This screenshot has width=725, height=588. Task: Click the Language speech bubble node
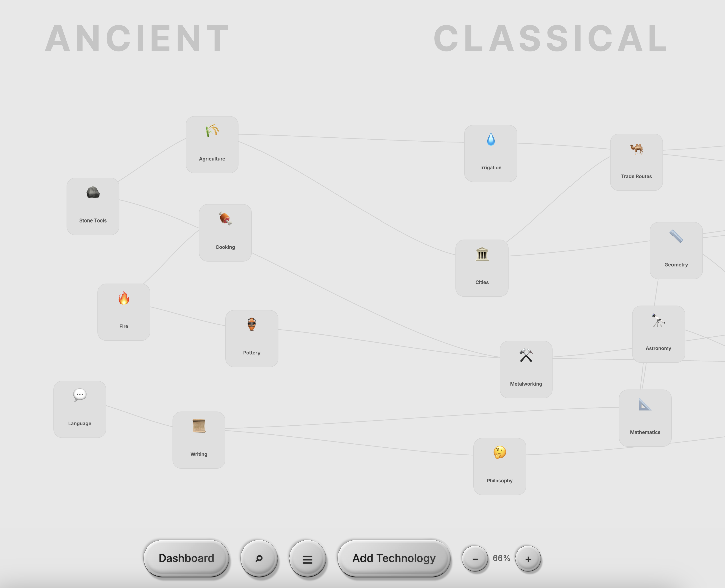[80, 409]
